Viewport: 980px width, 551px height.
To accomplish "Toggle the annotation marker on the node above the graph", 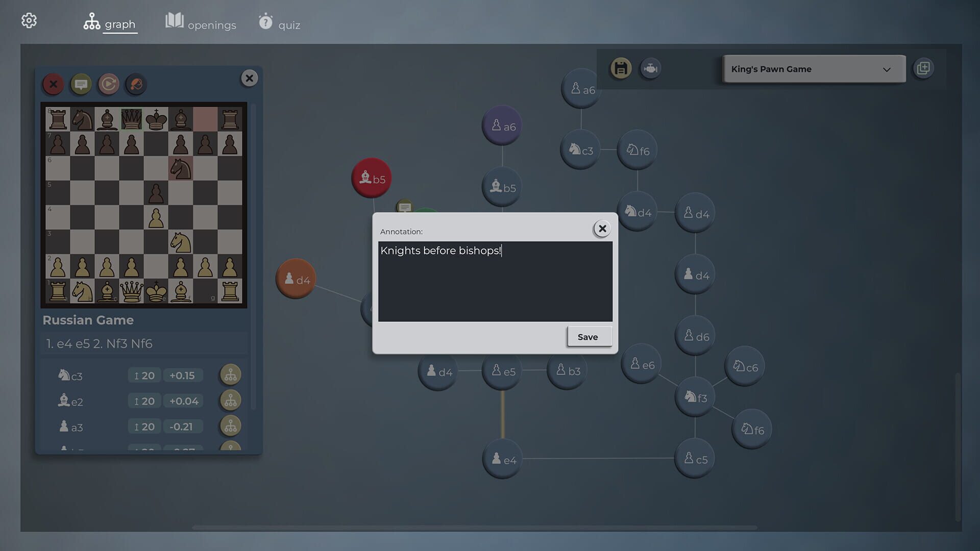I will coord(405,207).
